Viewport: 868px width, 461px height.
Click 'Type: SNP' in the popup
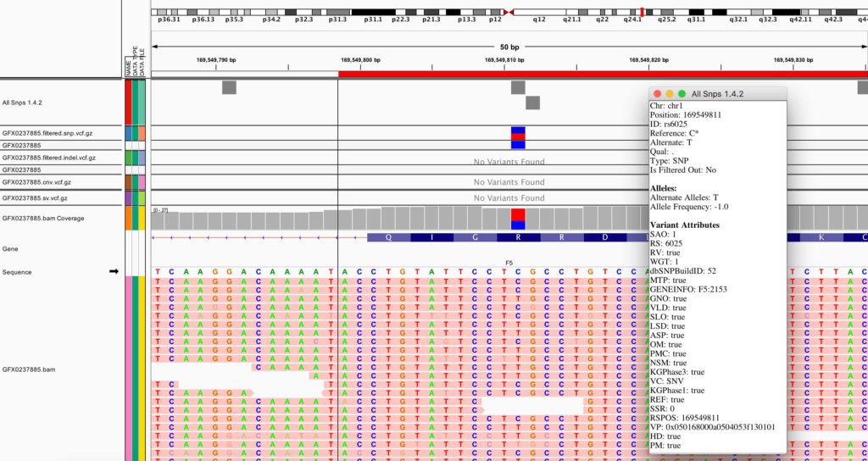pyautogui.click(x=670, y=160)
